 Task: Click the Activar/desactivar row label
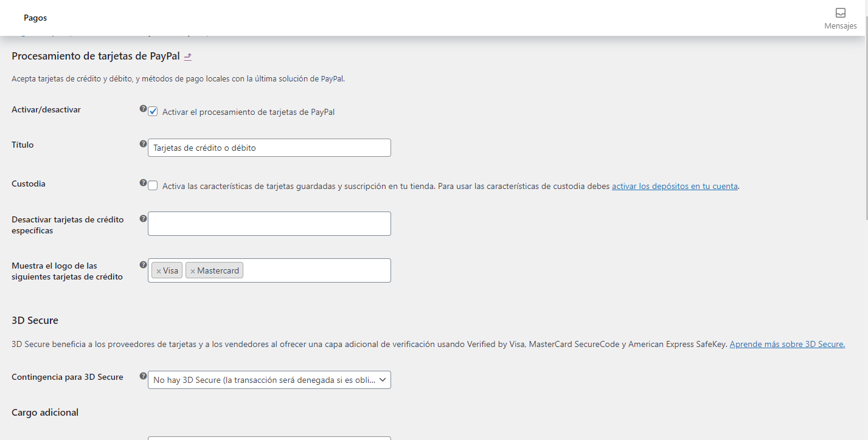point(46,109)
